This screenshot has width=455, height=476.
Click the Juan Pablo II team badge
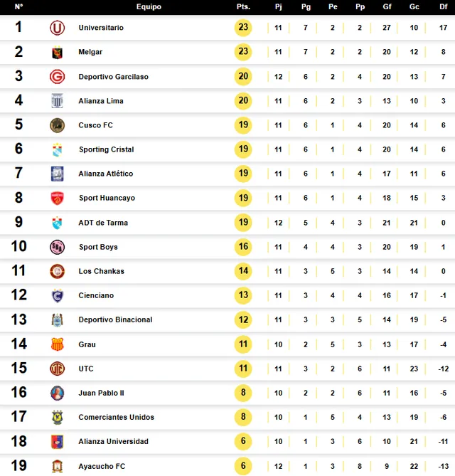pos(57,393)
